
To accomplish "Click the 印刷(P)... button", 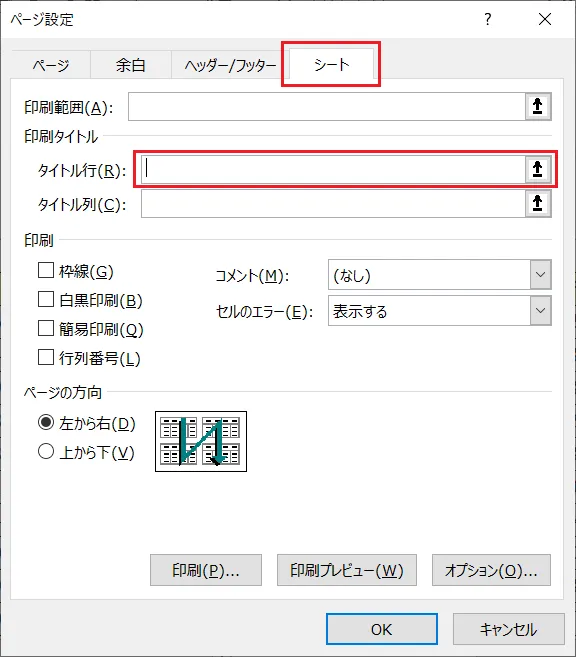I will coord(206,570).
